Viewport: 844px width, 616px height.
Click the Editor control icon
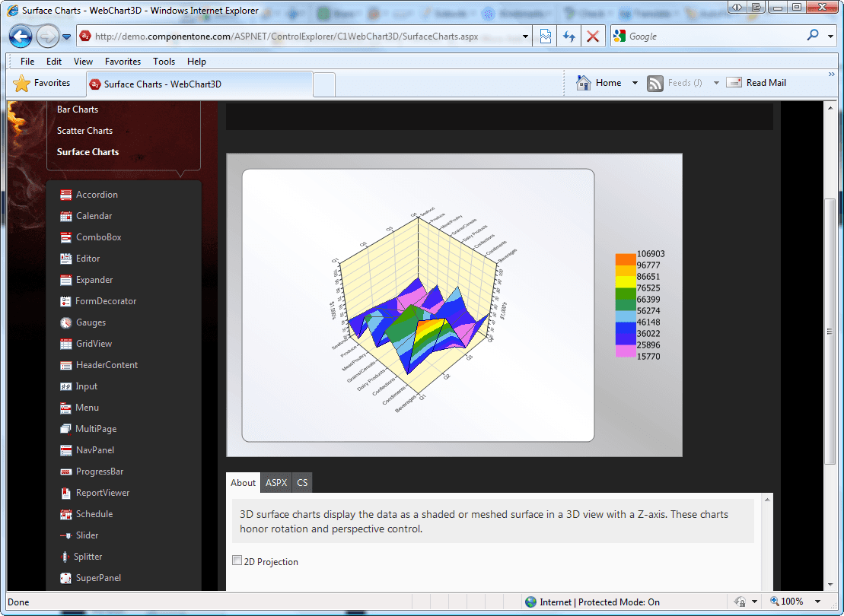pyautogui.click(x=65, y=259)
